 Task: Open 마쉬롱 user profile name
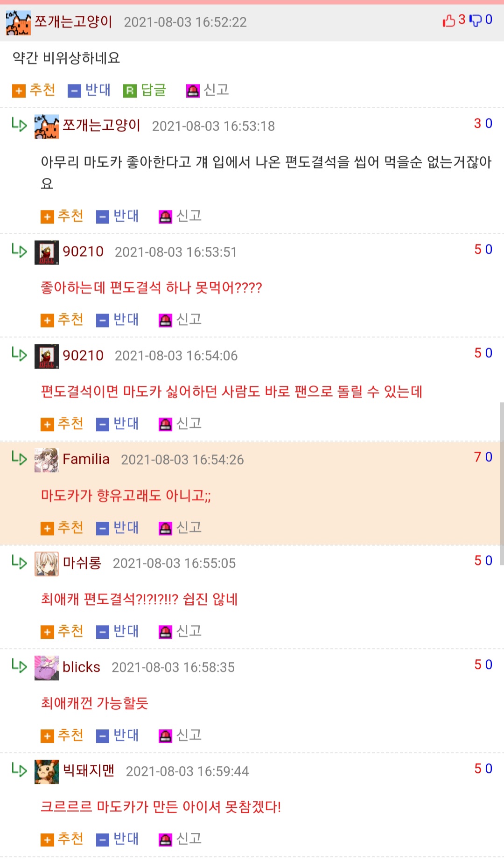pos(82,563)
